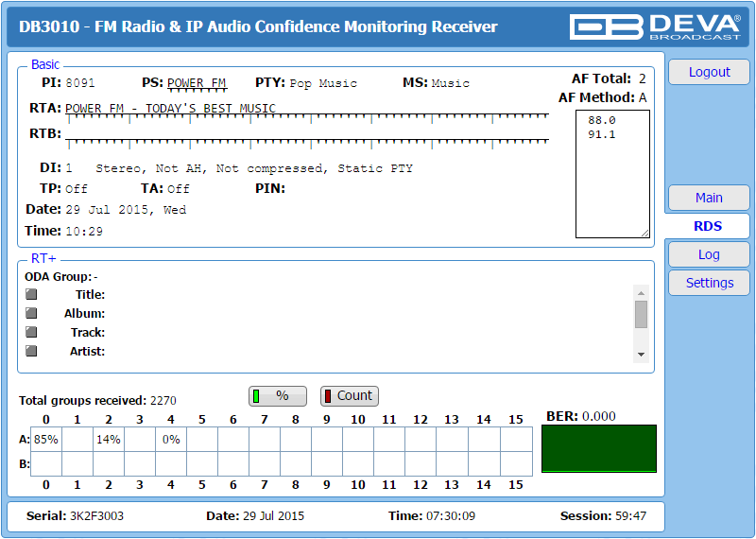
Task: Open the Main page tab
Action: (x=709, y=198)
